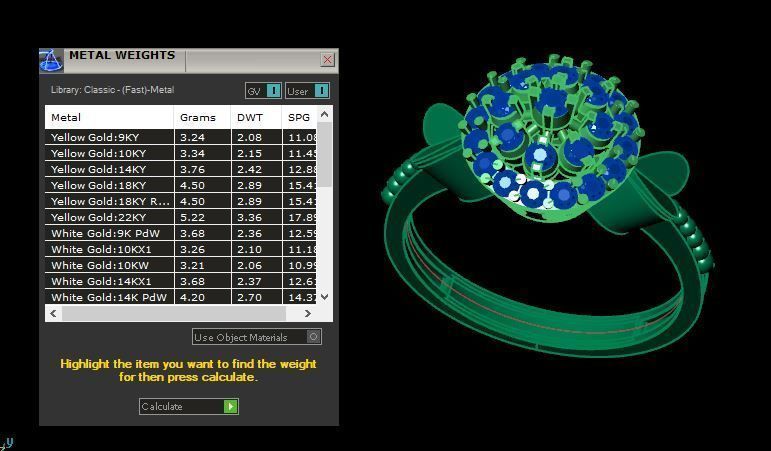771x451 pixels.
Task: Select the White Gold:9K PdW row
Action: 181,233
